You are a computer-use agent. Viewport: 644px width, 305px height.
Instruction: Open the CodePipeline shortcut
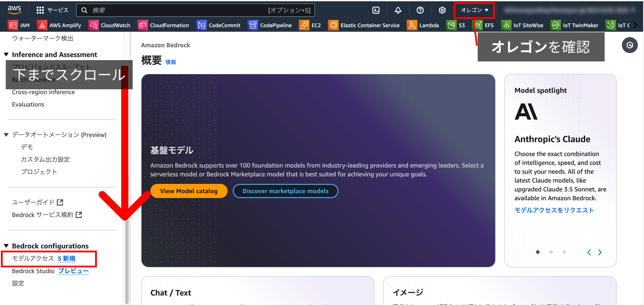(270, 25)
